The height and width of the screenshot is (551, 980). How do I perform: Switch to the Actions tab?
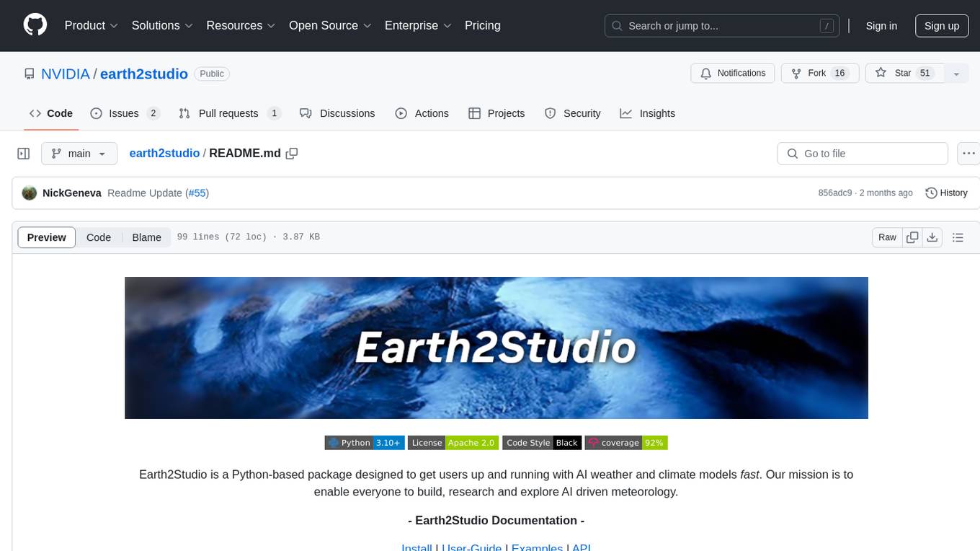pos(422,113)
